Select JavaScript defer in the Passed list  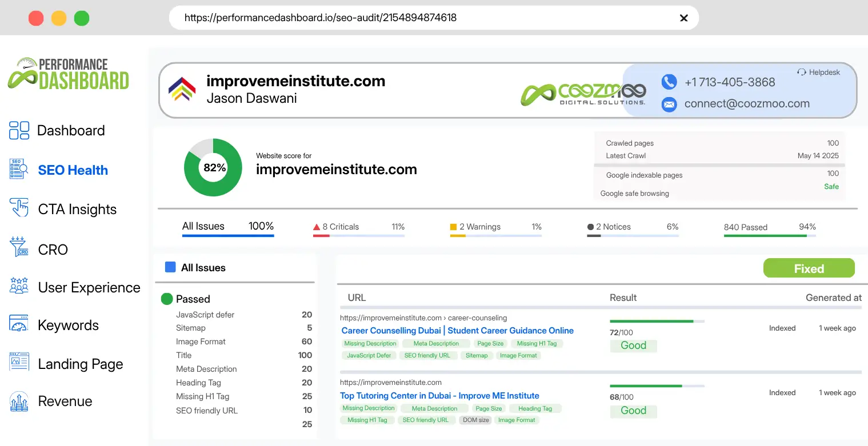coord(205,315)
